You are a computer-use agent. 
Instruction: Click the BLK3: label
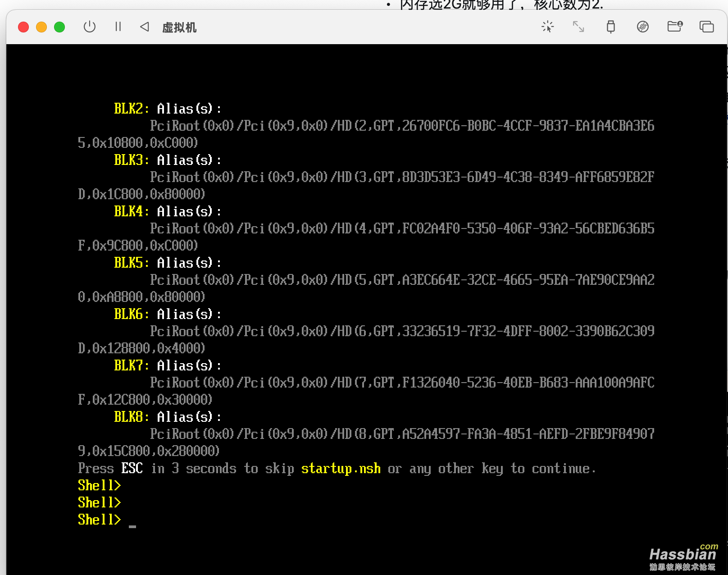coord(131,160)
